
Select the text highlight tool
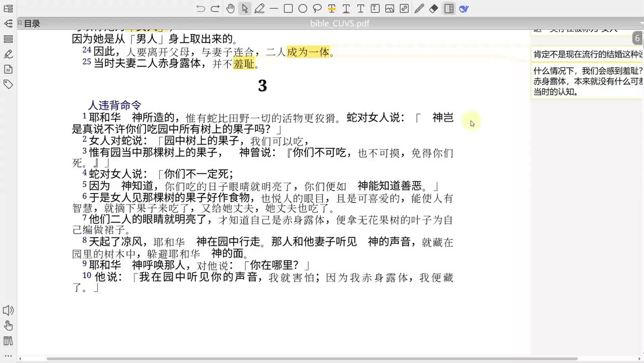pyautogui.click(x=332, y=9)
